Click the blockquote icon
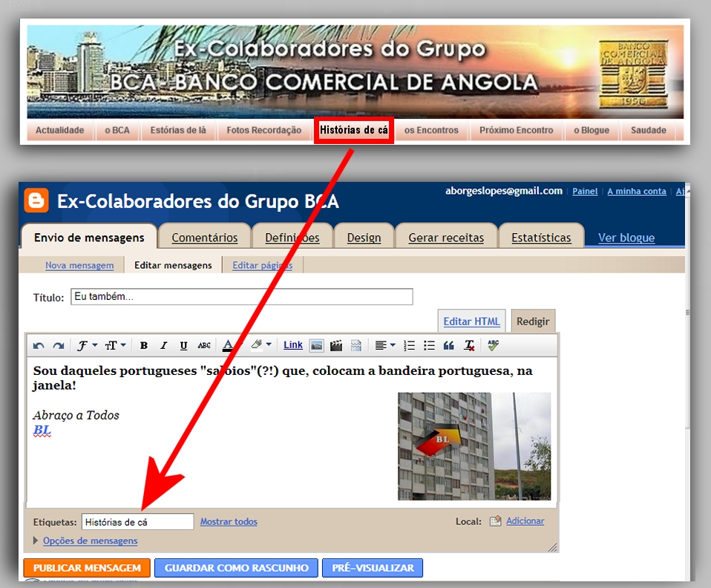Screen dimensions: 711x588 coord(449,346)
